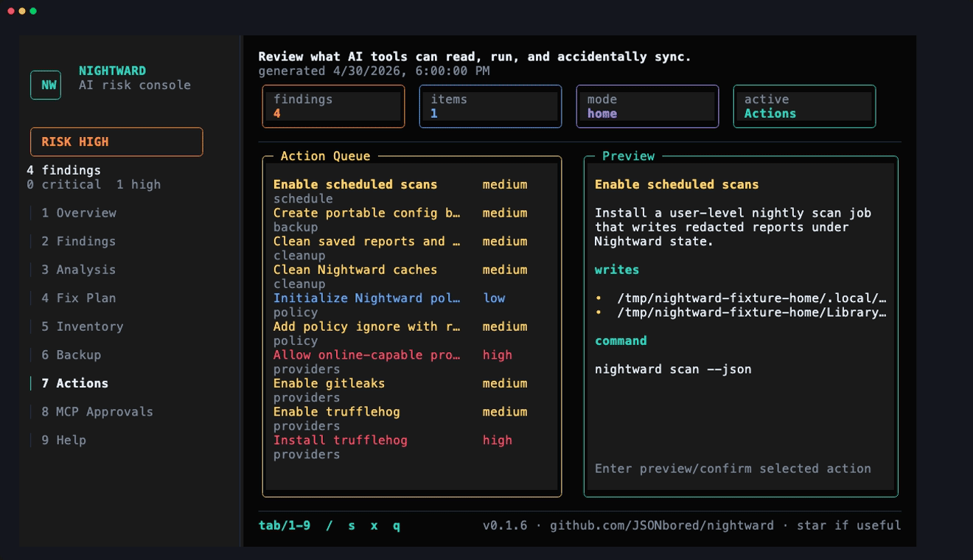Image resolution: width=973 pixels, height=560 pixels.
Task: Click high label beside Allow online-capable
Action: point(498,355)
